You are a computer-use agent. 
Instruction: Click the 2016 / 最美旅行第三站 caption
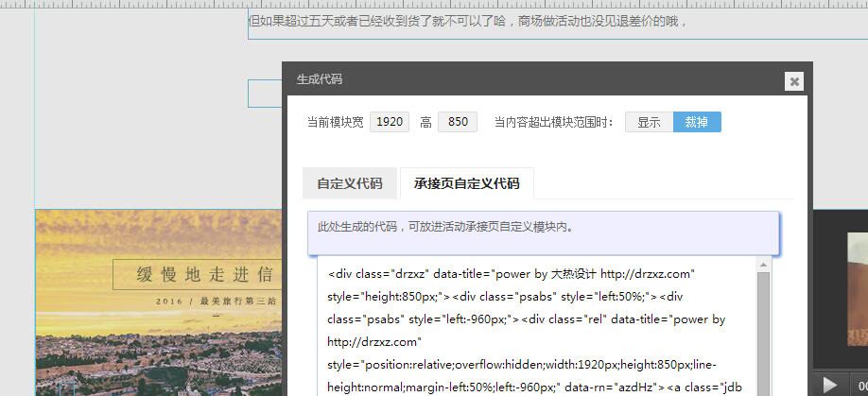point(216,301)
